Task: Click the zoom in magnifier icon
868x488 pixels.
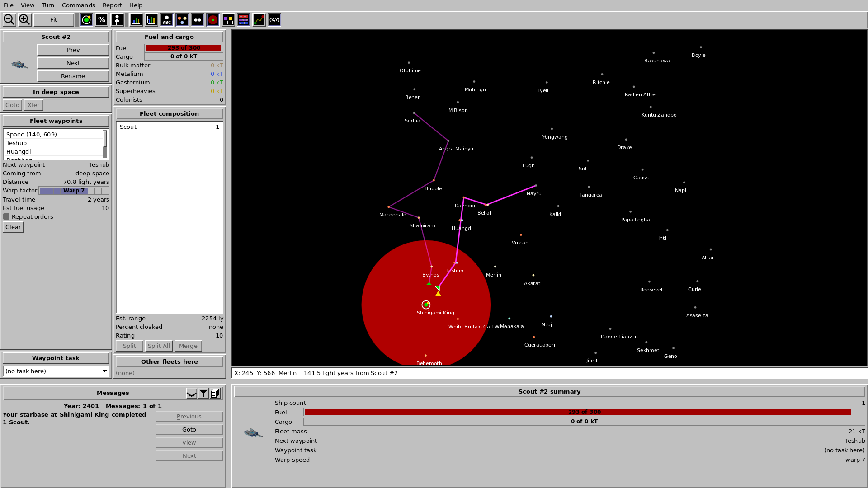Action: coord(24,20)
